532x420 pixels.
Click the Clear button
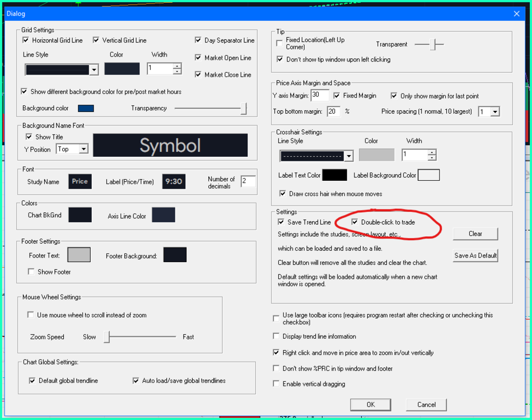point(475,234)
